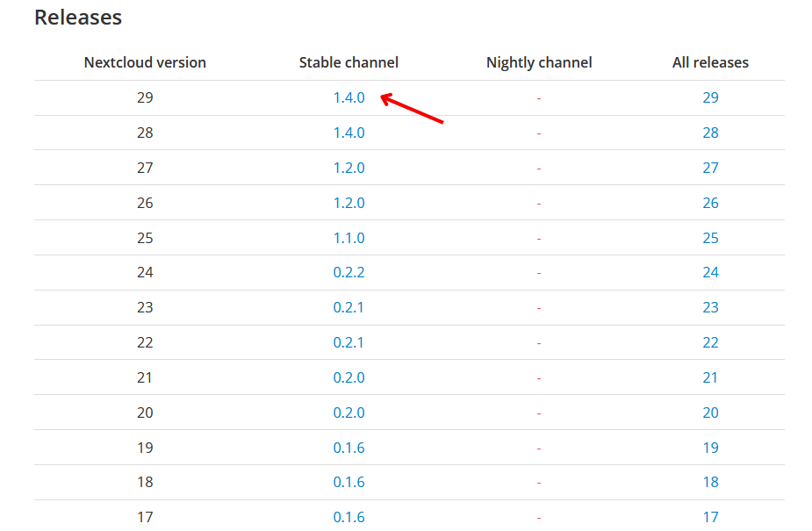Open stable release 1.4.0 for Nextcloud 29
812x531 pixels.
(349, 97)
